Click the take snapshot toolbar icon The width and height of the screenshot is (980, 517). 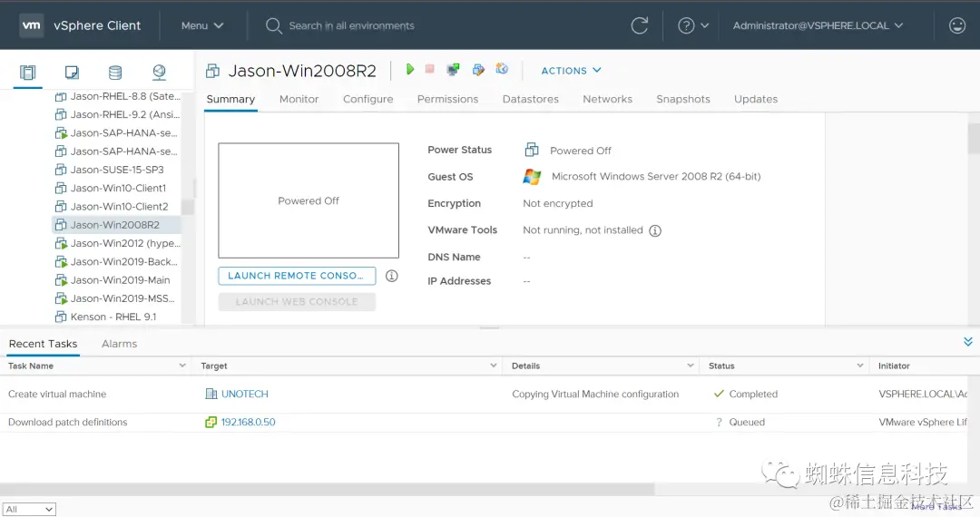502,69
